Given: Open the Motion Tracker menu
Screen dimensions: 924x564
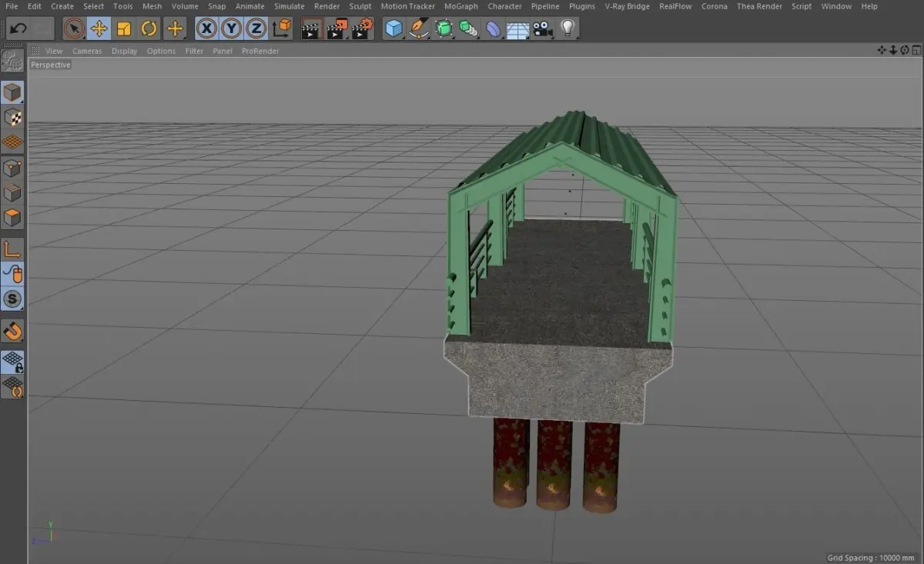Looking at the screenshot, I should [408, 6].
